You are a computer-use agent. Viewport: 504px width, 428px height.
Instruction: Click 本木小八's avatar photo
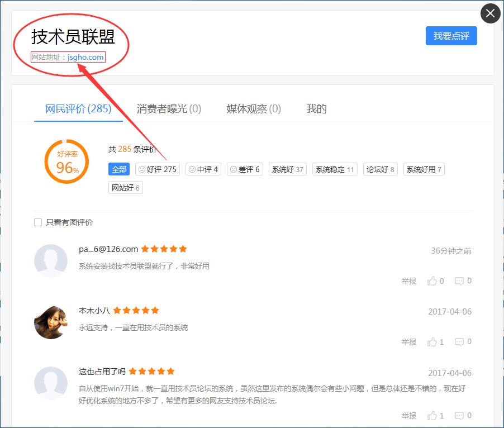[x=51, y=322]
